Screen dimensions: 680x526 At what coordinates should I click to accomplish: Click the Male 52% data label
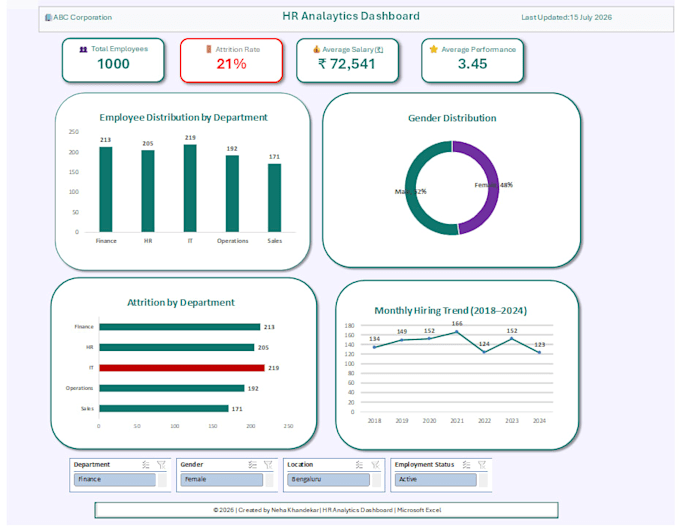(x=411, y=192)
